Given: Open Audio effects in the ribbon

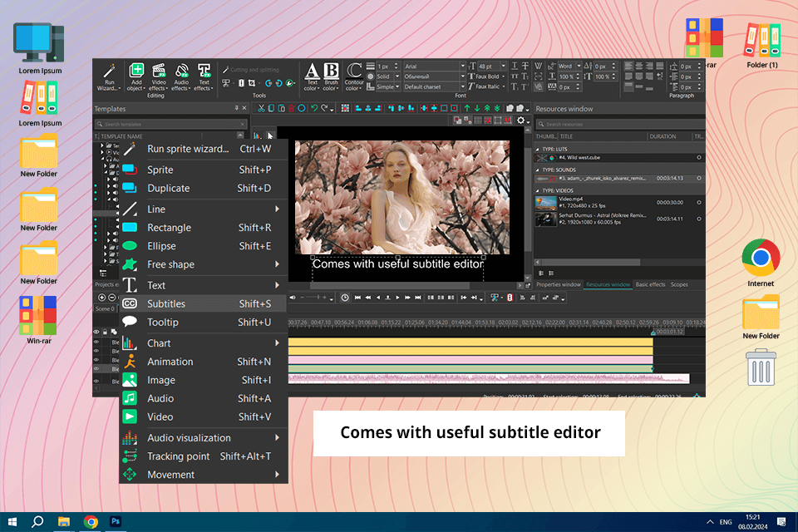Looking at the screenshot, I should 181,77.
